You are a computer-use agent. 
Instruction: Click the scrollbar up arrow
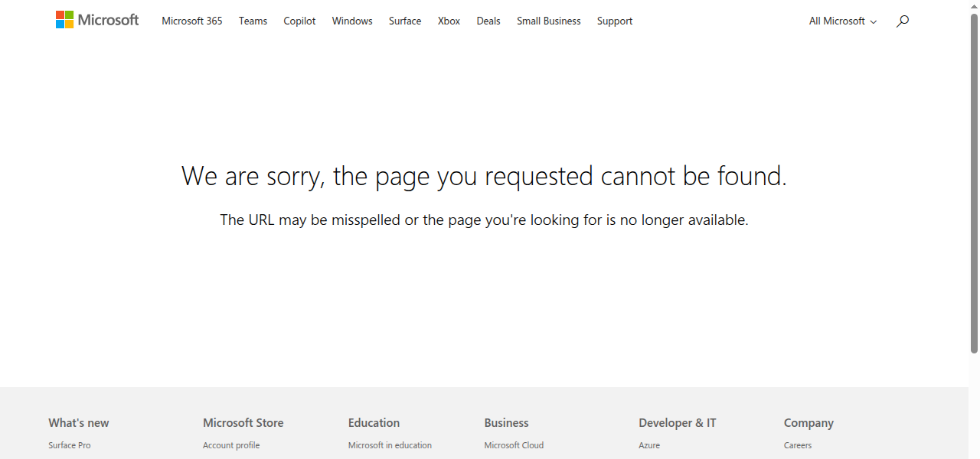[974, 5]
